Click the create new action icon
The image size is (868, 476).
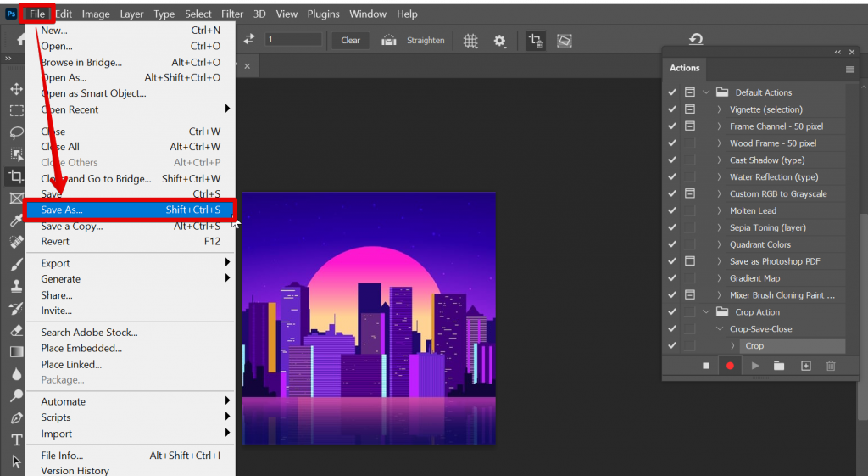point(805,366)
